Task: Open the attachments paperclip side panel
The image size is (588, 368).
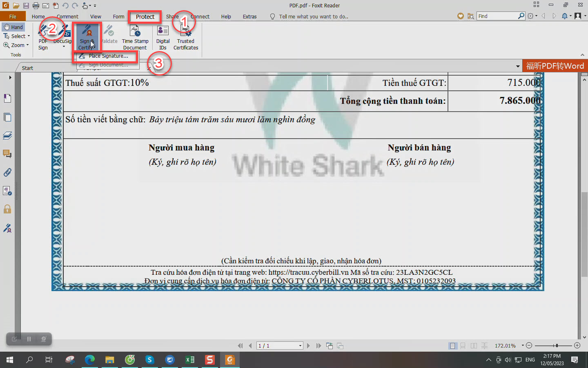Action: 7,173
